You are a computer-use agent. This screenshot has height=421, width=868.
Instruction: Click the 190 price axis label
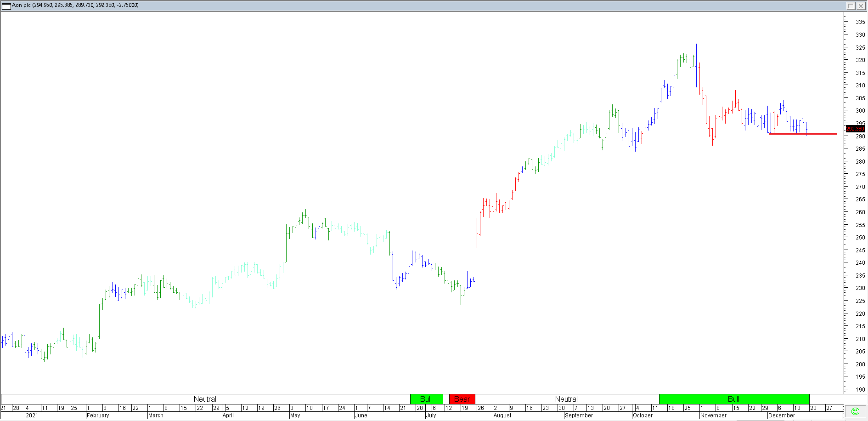coord(860,390)
